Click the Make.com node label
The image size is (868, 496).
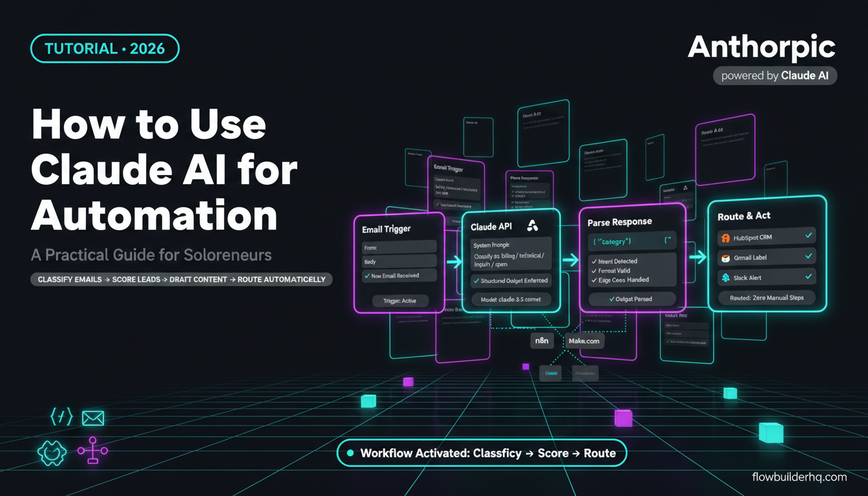[584, 341]
